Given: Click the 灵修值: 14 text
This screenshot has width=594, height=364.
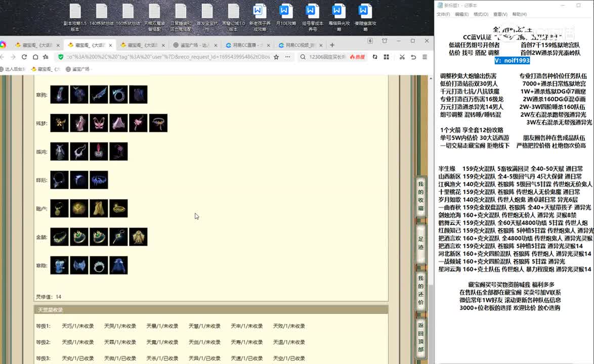Looking at the screenshot, I should [49, 297].
